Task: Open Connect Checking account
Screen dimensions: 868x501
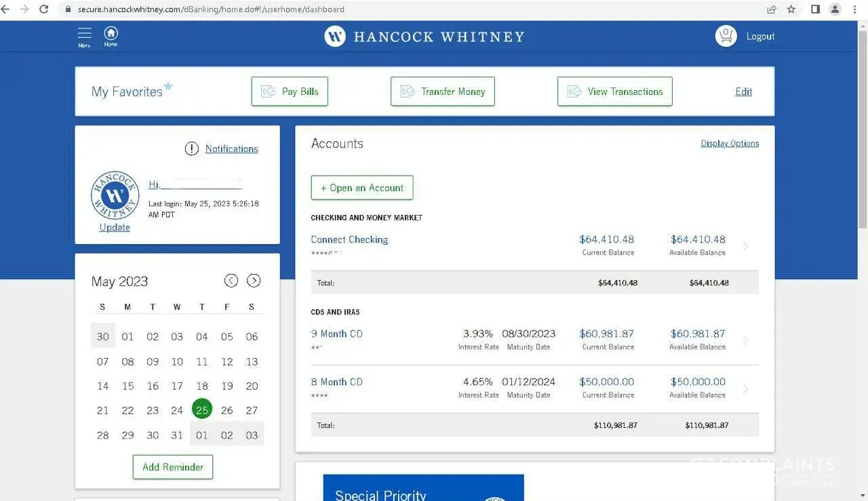Action: pyautogui.click(x=349, y=239)
